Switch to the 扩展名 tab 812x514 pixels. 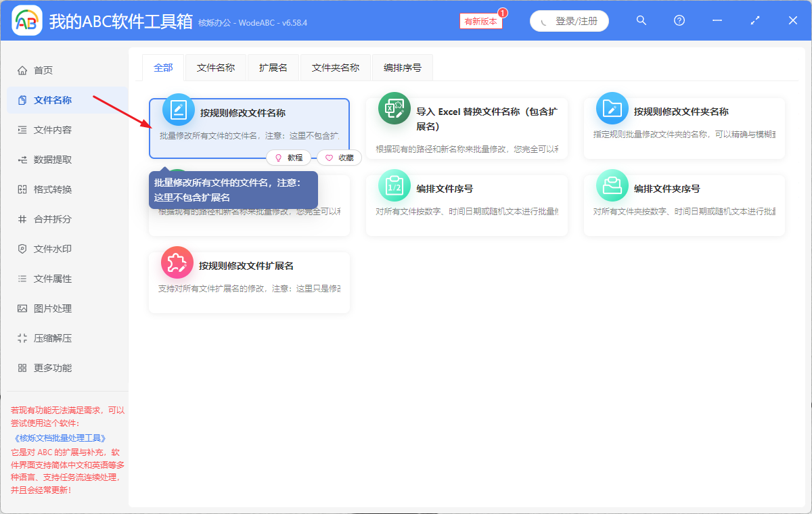coord(273,67)
